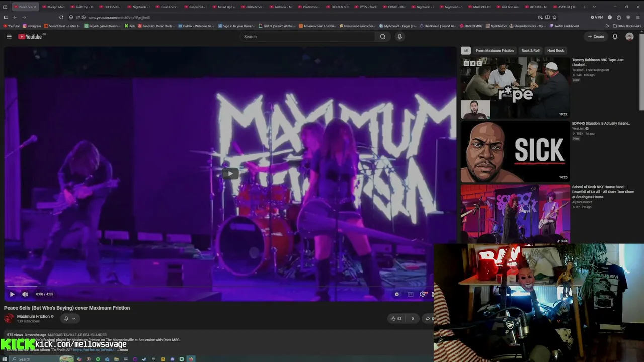Toggle subtitles on the video player

pyautogui.click(x=410, y=294)
